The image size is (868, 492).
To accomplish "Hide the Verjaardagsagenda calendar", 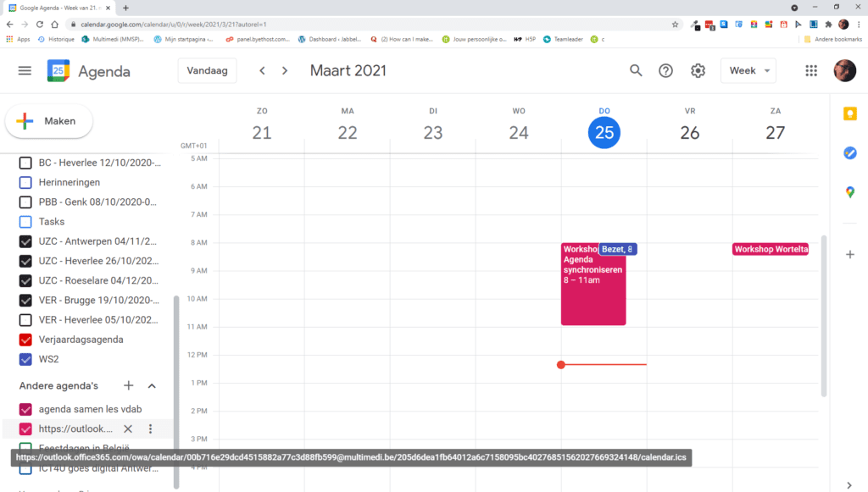I will point(25,340).
